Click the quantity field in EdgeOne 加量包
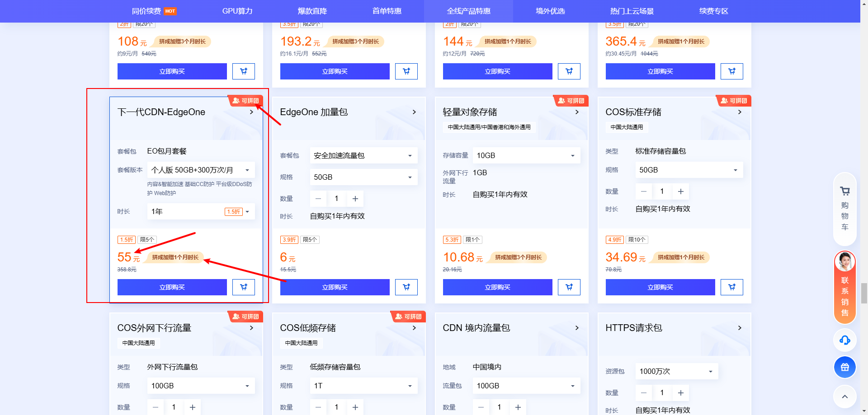The width and height of the screenshot is (868, 415). click(x=336, y=199)
